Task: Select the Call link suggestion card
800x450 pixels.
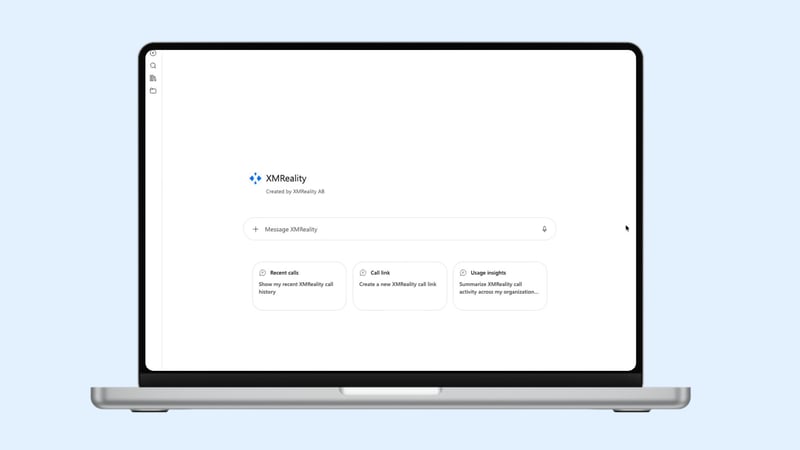Action: [x=399, y=286]
